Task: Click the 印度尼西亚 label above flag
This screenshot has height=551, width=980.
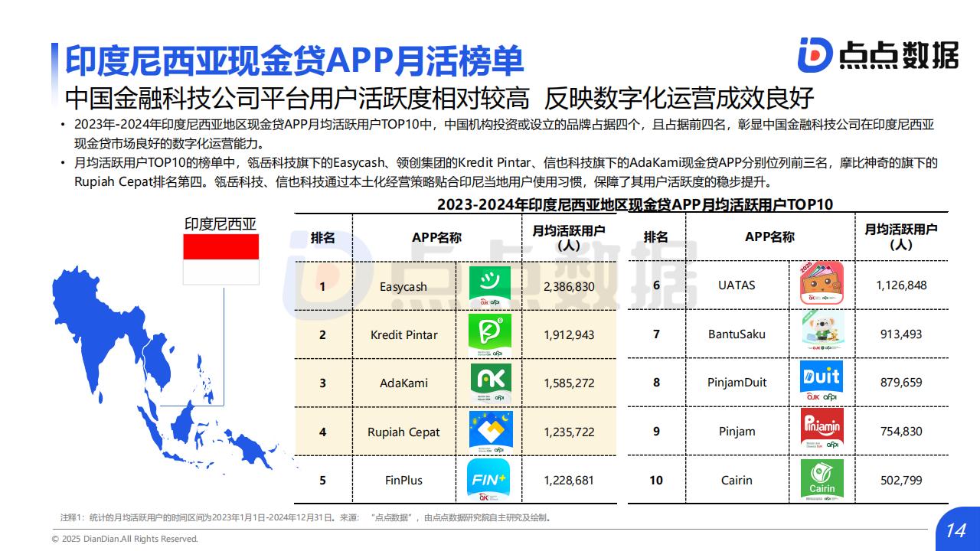Action: pyautogui.click(x=220, y=223)
